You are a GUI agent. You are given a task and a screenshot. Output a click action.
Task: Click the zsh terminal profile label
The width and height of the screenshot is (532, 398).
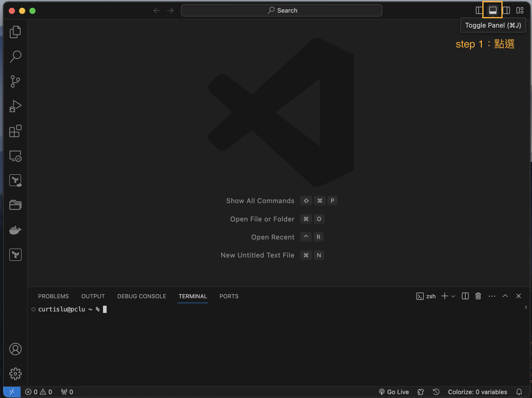pos(426,296)
